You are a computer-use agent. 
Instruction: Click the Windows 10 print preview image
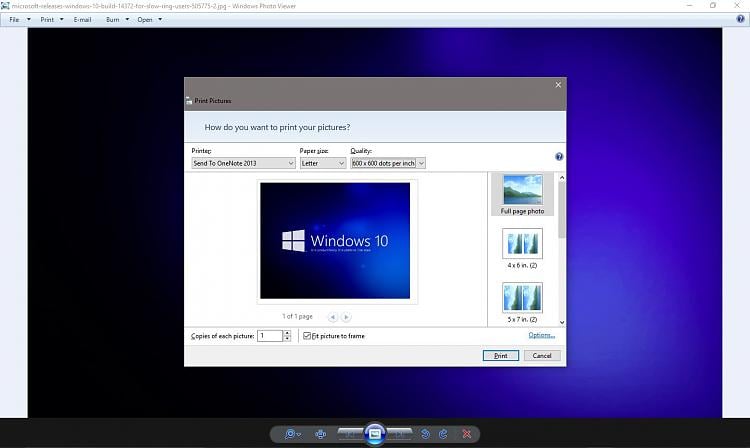tap(335, 240)
